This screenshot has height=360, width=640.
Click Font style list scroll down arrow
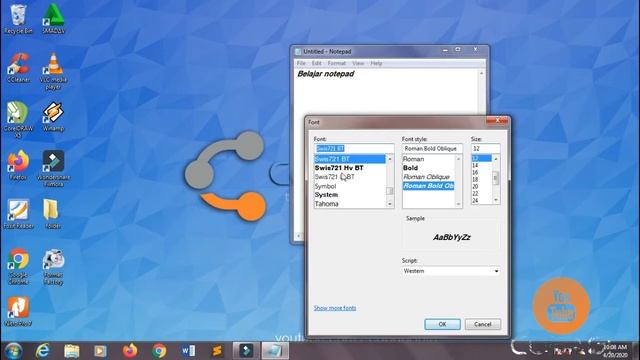pyautogui.click(x=458, y=204)
